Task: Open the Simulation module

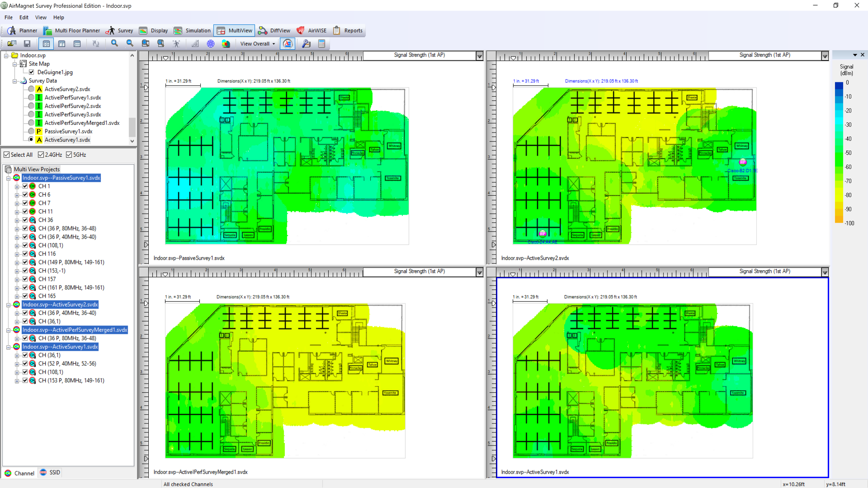Action: 193,31
